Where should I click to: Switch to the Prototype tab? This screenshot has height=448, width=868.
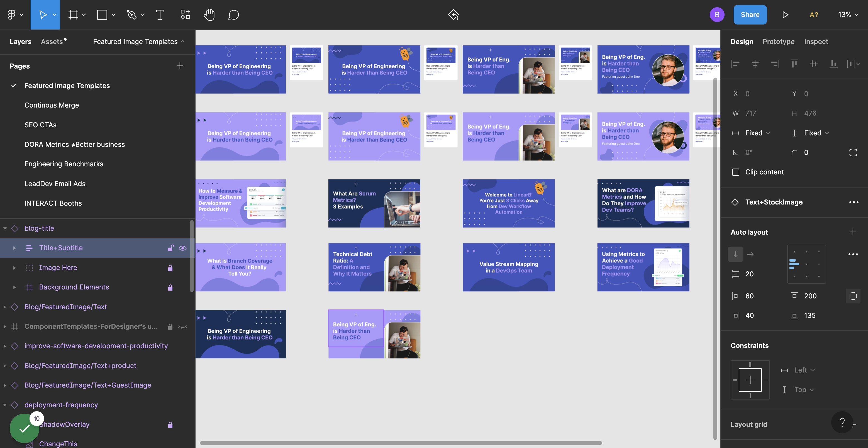[x=778, y=42]
